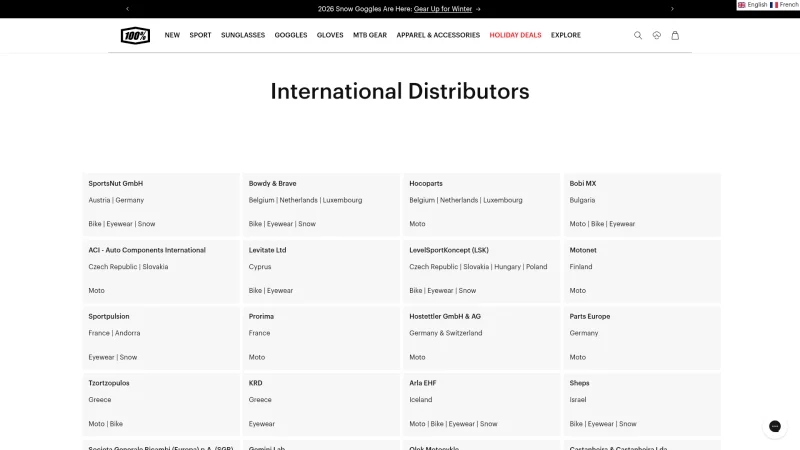Show next announcement with right arrow
The image size is (800, 450).
672,9
